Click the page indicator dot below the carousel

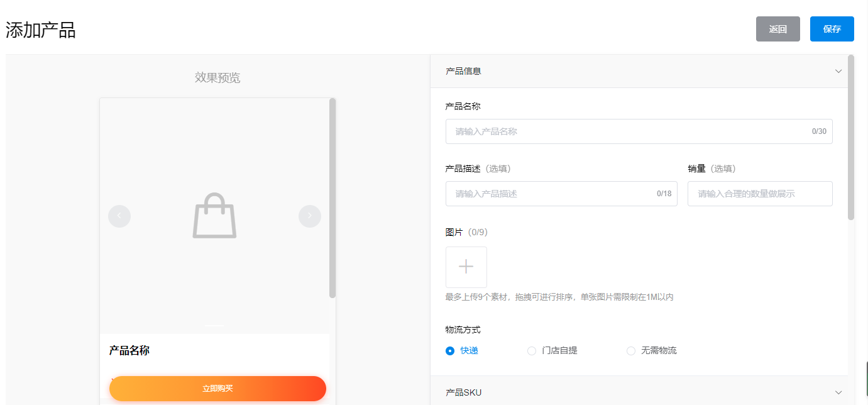(x=214, y=326)
